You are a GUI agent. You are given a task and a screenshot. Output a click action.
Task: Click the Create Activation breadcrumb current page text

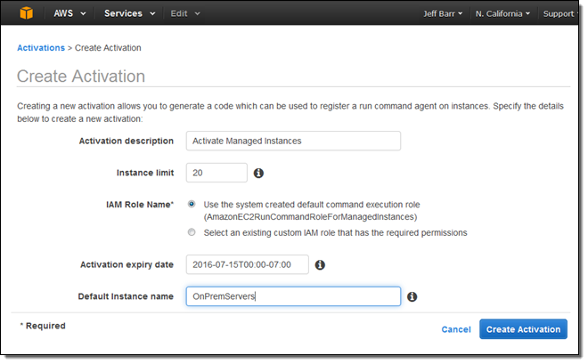click(x=107, y=47)
